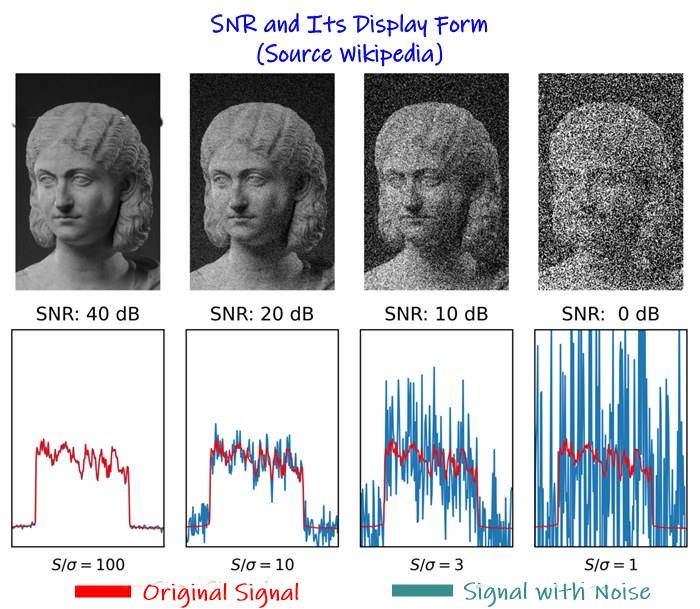The height and width of the screenshot is (609, 700).
Task: Click the red Original Signal legend swatch
Action: click(103, 592)
